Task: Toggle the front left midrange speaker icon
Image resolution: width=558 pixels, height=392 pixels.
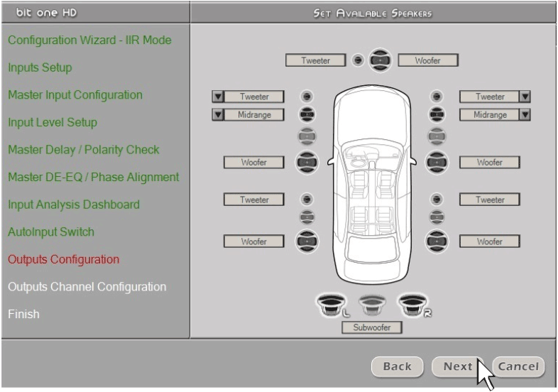Action: tap(307, 114)
